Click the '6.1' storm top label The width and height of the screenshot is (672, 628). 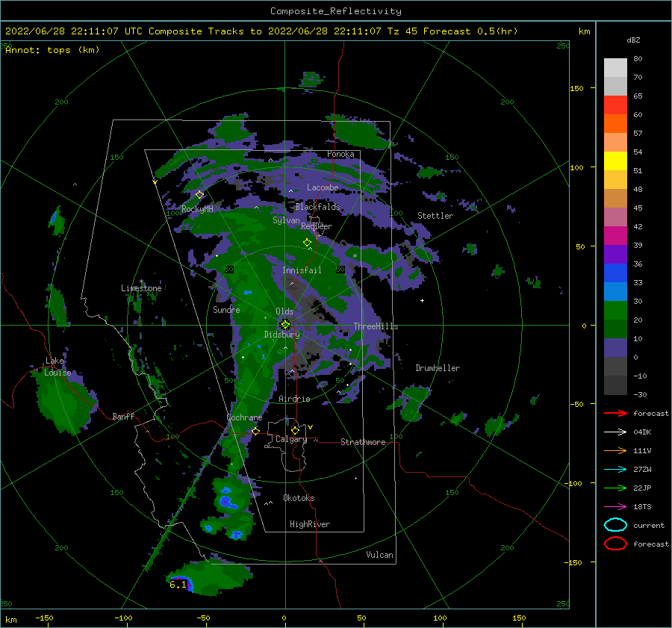point(178,584)
